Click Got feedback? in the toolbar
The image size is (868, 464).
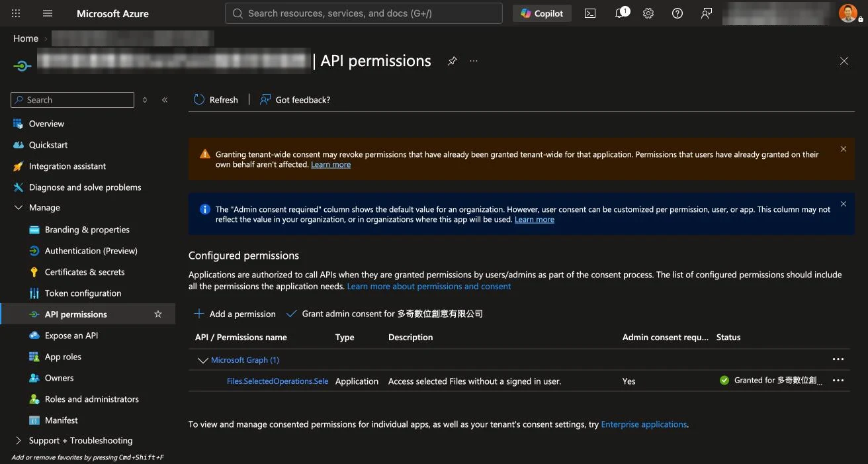[x=295, y=99]
